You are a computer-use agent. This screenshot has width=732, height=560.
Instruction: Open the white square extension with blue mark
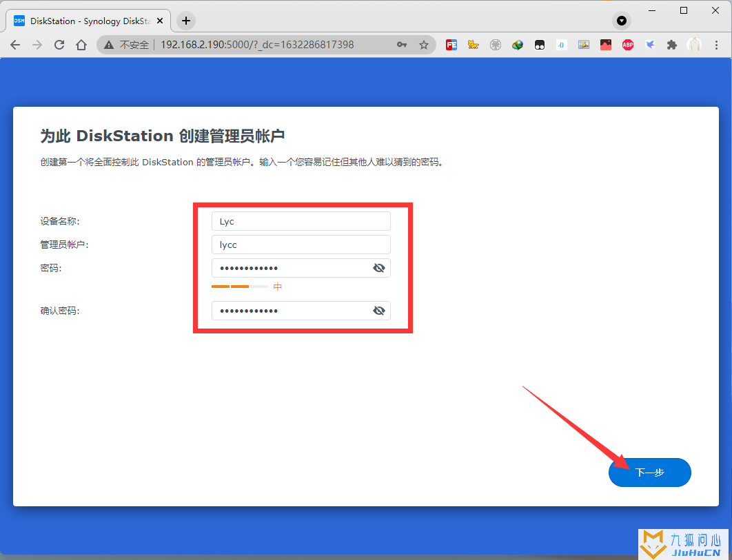[562, 45]
